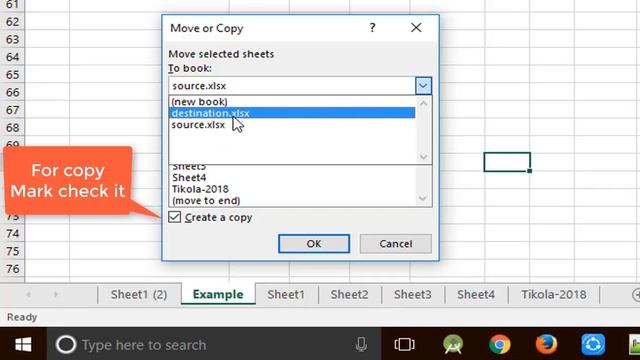Select destination.xlsx in the book list
The image size is (640, 360).
click(292, 113)
